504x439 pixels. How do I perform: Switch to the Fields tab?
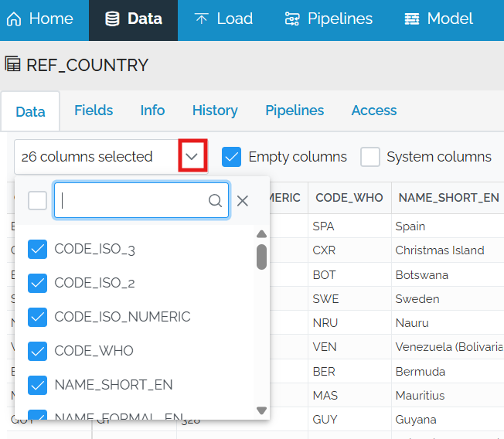coord(94,111)
